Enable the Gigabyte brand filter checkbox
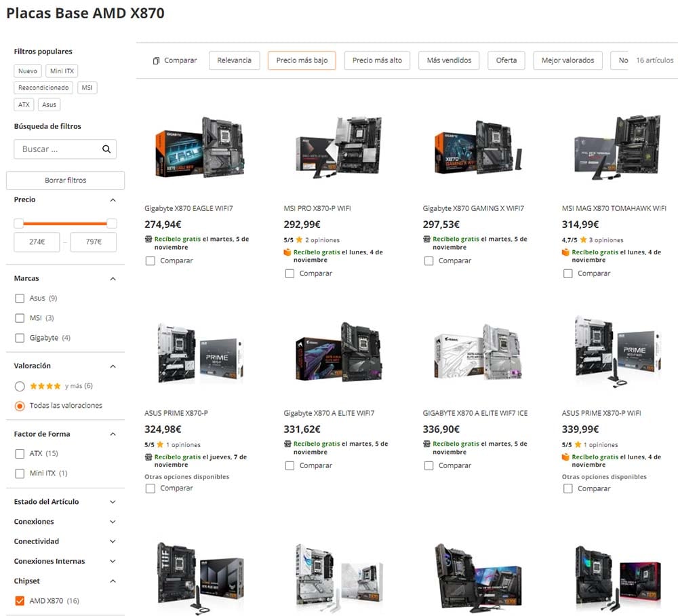 point(20,338)
